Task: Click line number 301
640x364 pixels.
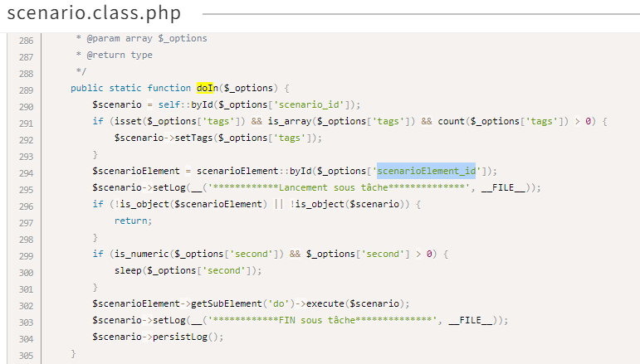Action: tap(26, 289)
